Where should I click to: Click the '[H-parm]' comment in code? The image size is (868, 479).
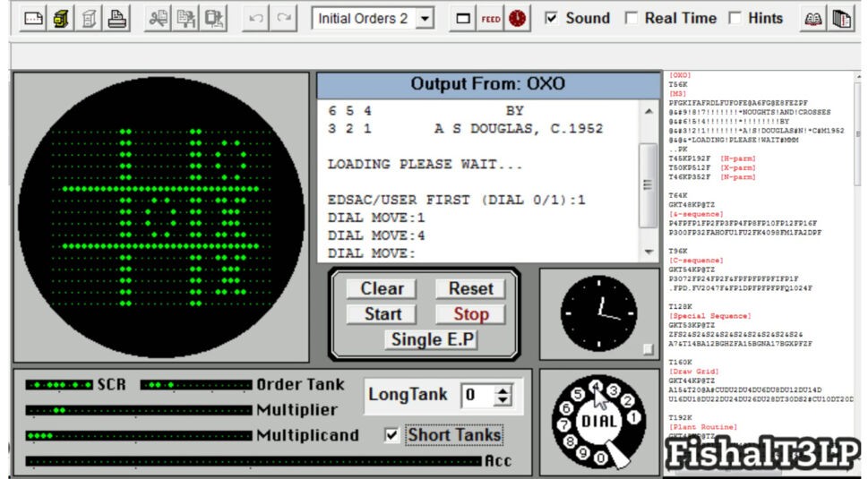coord(738,158)
